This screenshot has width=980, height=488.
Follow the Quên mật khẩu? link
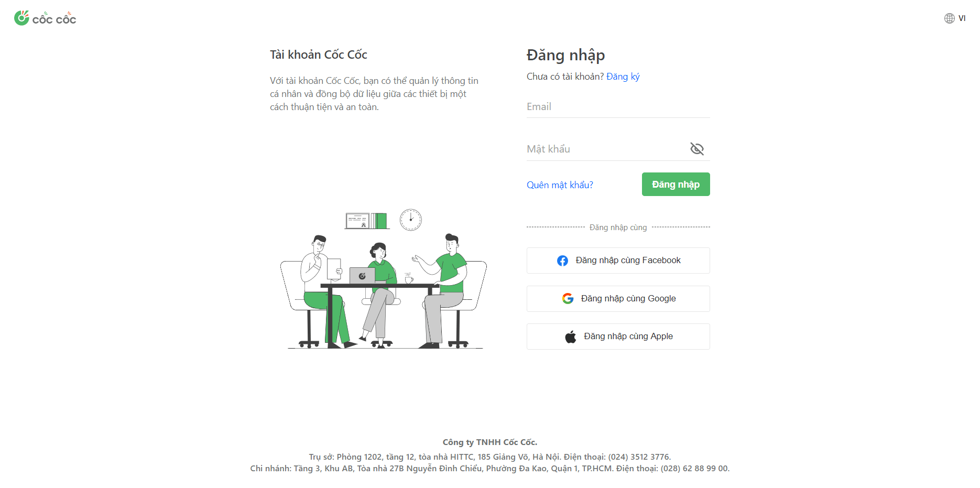(560, 185)
